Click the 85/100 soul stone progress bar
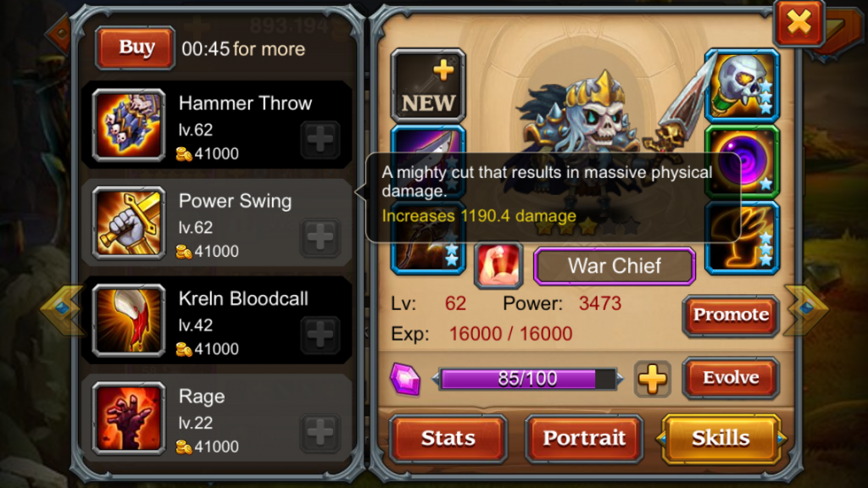Image resolution: width=868 pixels, height=488 pixels. pyautogui.click(x=527, y=379)
